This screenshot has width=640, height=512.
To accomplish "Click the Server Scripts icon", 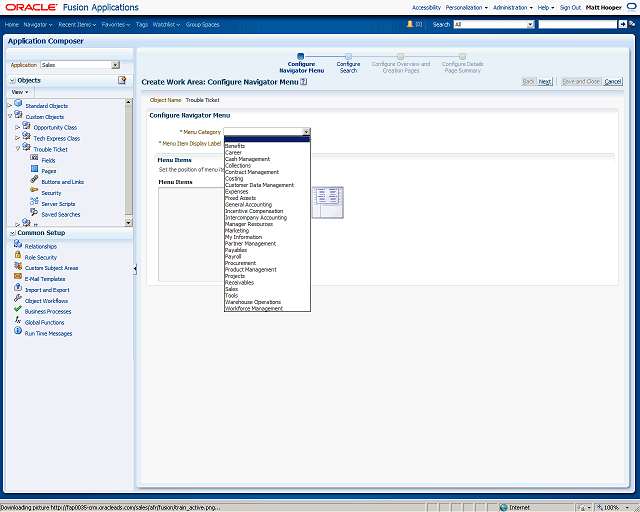I will (34, 201).
